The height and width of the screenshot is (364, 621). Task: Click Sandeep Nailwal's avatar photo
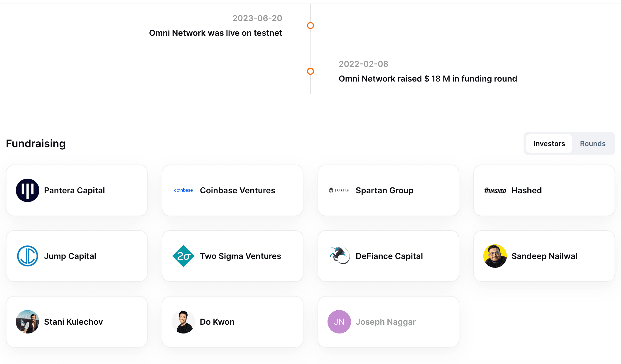tap(495, 256)
